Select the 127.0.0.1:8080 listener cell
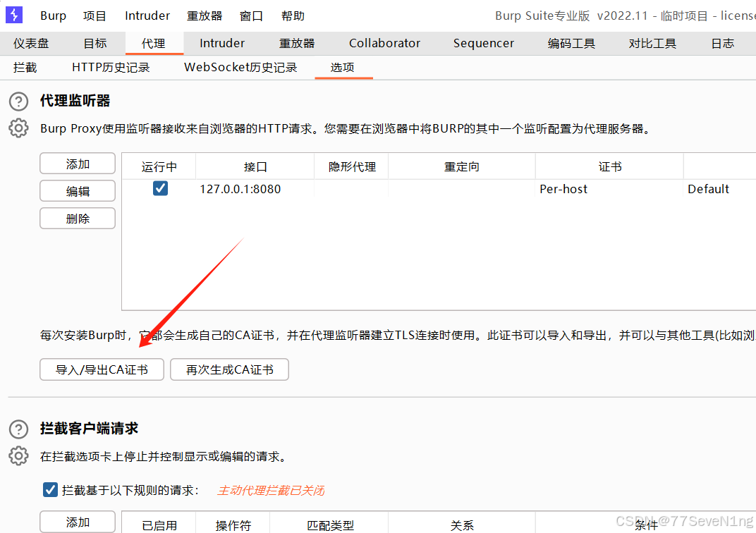Screen dimensions: 756x533 [x=255, y=189]
